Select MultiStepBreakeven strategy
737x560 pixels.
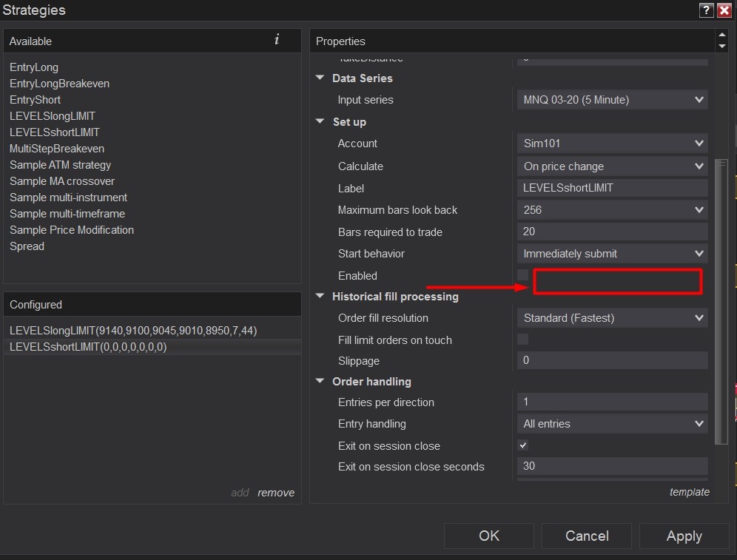tap(57, 149)
